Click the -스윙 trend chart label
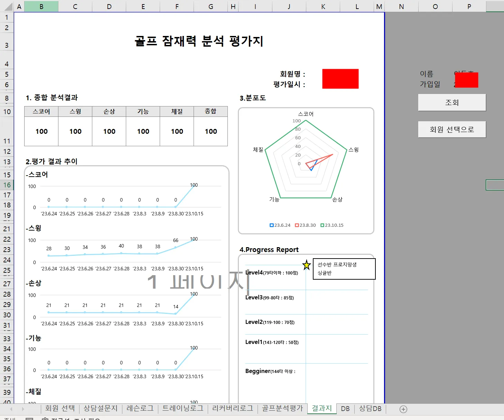The height and width of the screenshot is (420, 504). [x=34, y=228]
